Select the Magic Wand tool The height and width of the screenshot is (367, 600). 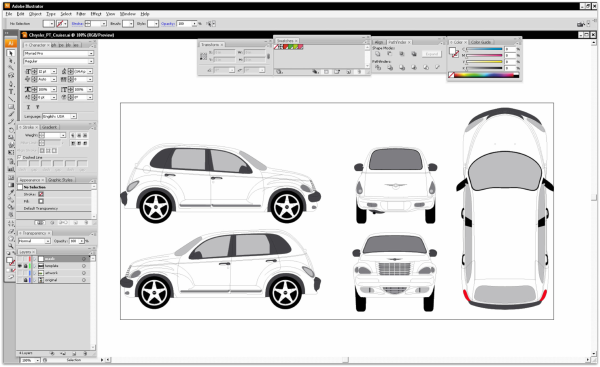11,68
